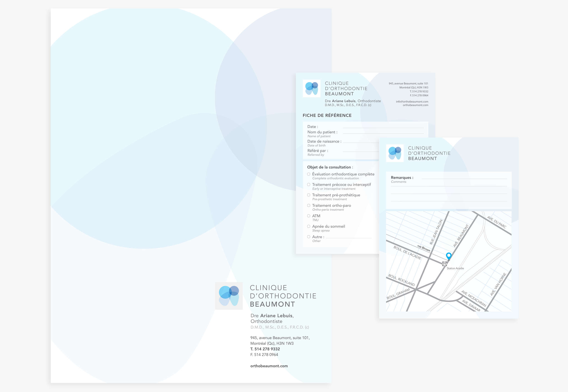
Task: Select the Traitement pré-prothétique radio button
Action: tap(309, 195)
